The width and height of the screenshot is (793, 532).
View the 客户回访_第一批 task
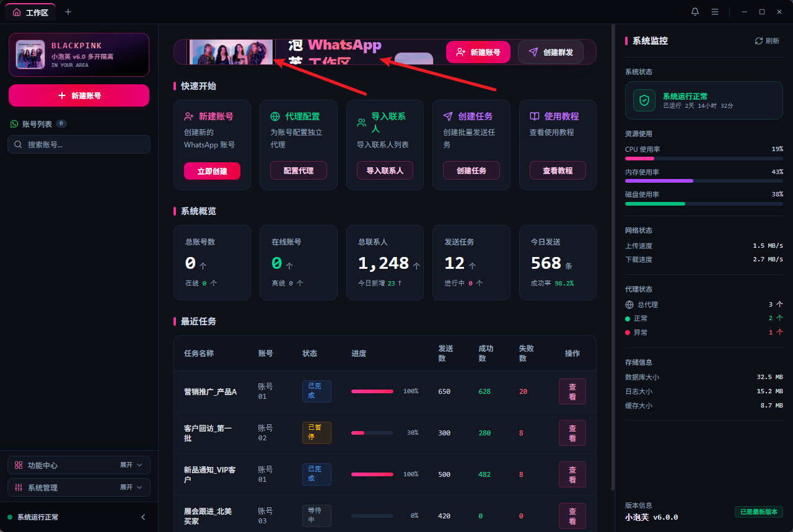pos(572,433)
